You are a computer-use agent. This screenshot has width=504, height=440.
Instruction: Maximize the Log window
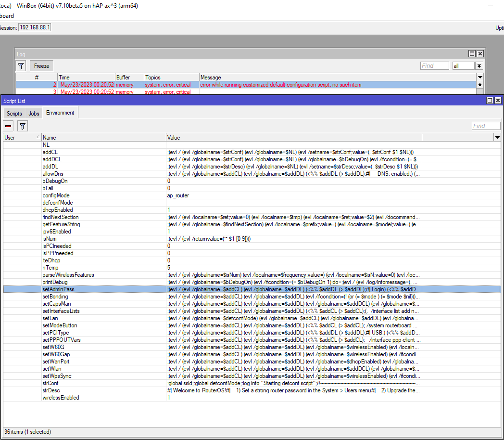tap(472, 54)
